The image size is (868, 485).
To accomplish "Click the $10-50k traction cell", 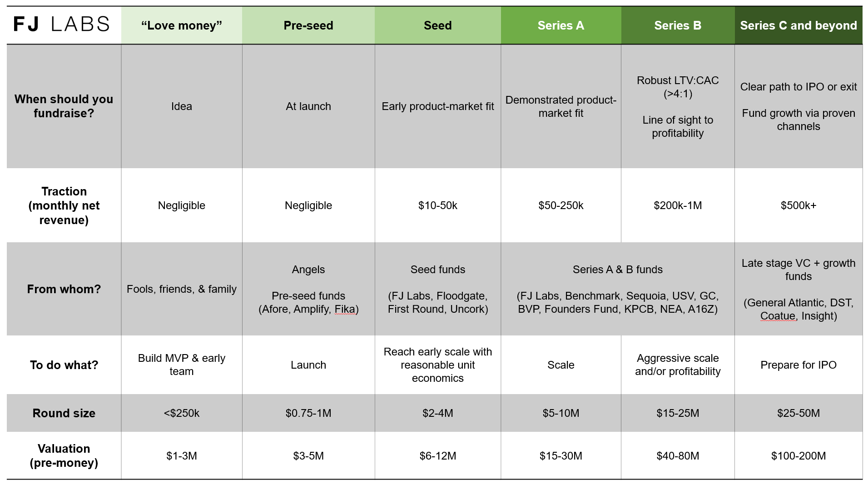I will 438,205.
